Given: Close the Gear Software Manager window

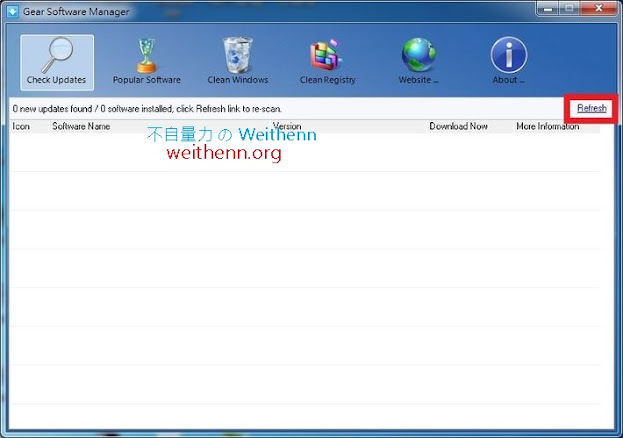Looking at the screenshot, I should tap(599, 8).
